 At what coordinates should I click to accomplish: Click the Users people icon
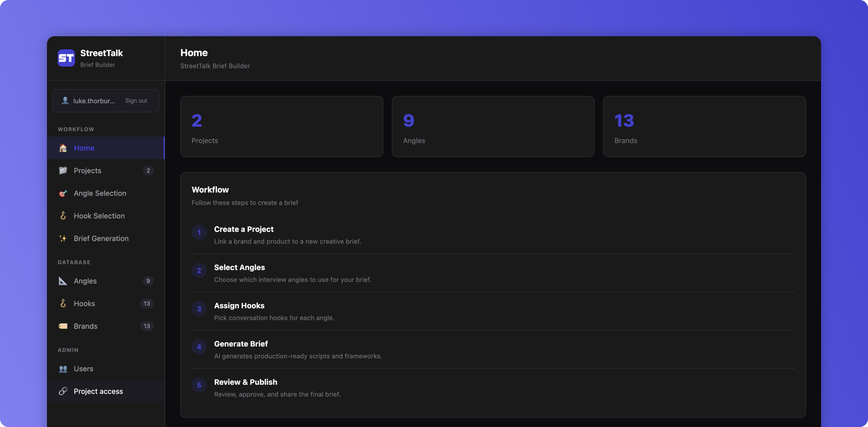tap(63, 369)
